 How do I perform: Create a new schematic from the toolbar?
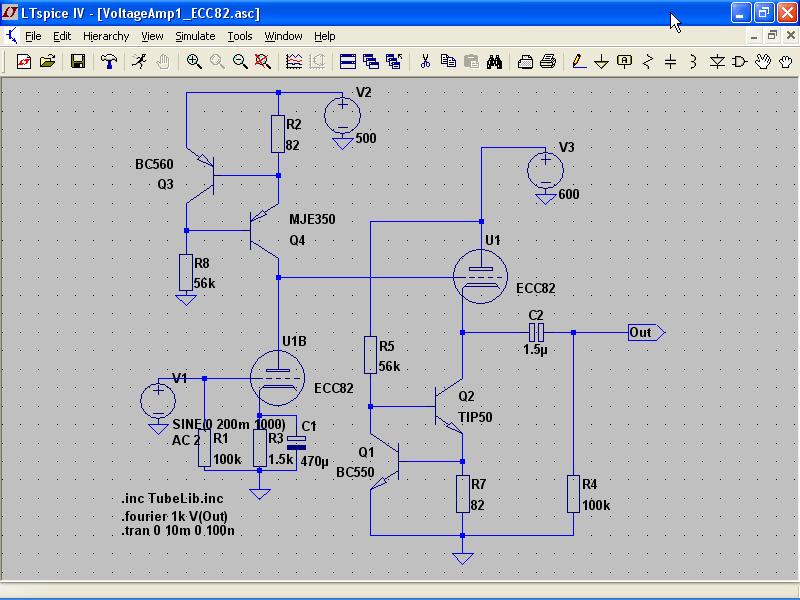click(23, 62)
